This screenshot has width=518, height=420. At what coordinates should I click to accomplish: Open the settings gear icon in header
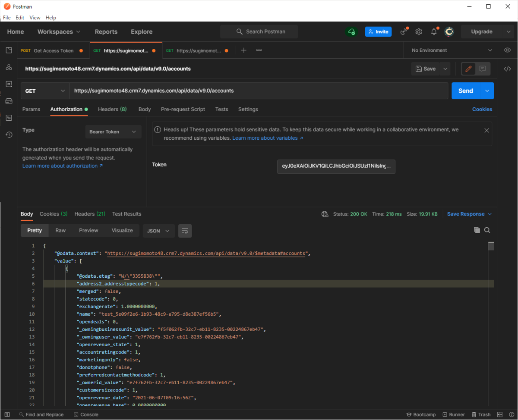pos(419,31)
